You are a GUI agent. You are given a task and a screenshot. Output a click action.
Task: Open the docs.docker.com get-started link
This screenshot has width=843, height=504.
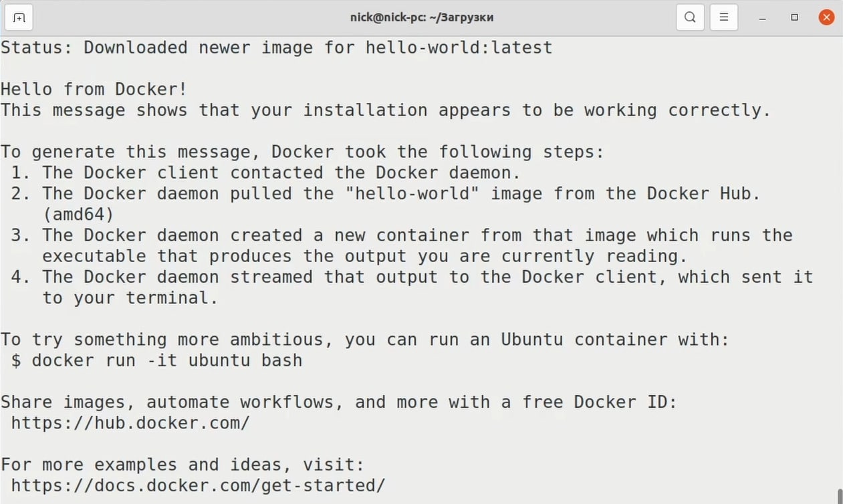(x=198, y=485)
